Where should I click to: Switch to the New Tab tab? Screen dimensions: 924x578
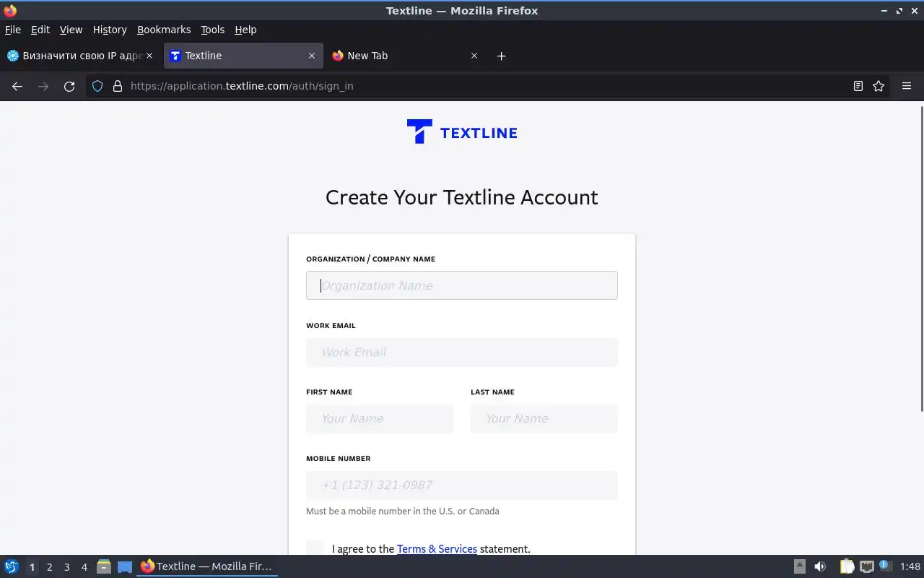(x=404, y=56)
